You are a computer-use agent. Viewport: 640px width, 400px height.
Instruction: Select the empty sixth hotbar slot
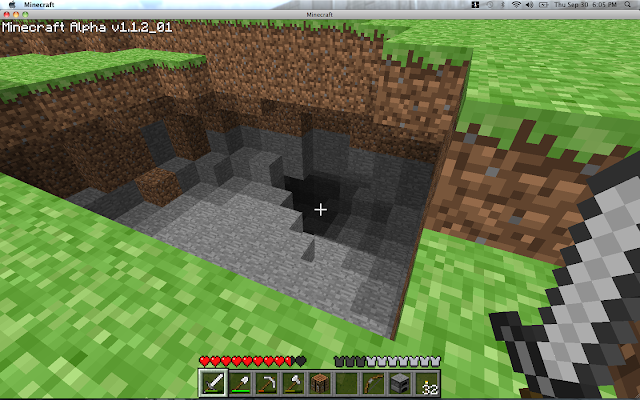point(347,383)
